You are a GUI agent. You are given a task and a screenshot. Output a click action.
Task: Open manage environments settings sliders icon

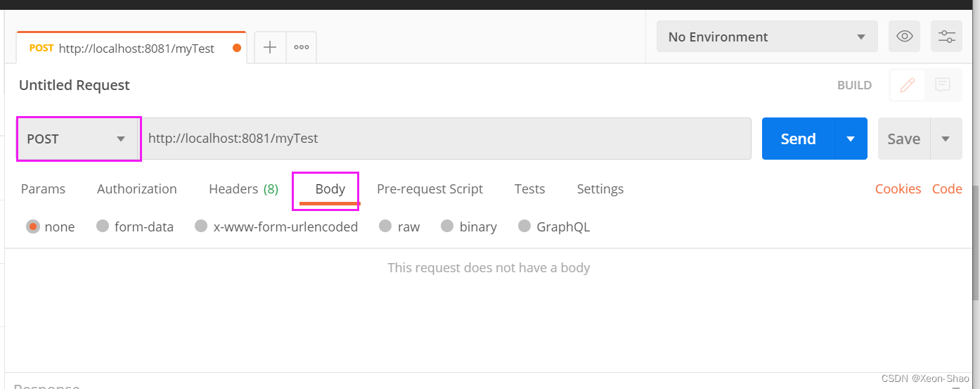[947, 37]
